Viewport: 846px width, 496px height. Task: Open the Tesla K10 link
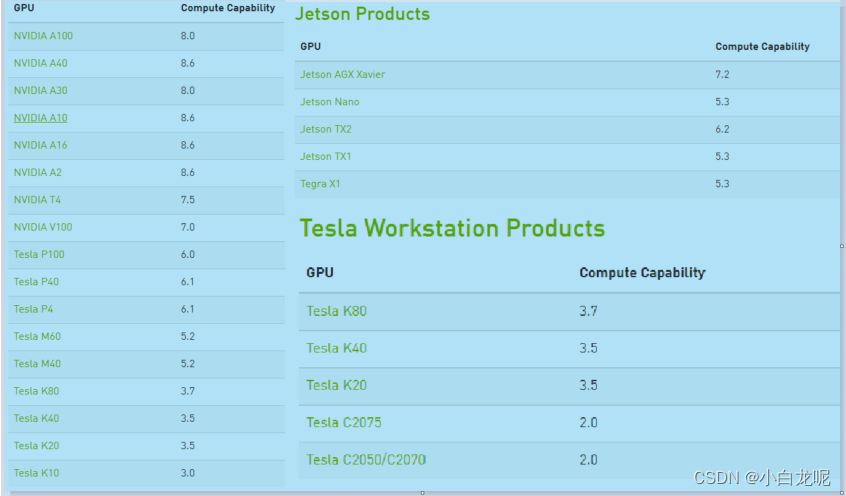tap(36, 473)
